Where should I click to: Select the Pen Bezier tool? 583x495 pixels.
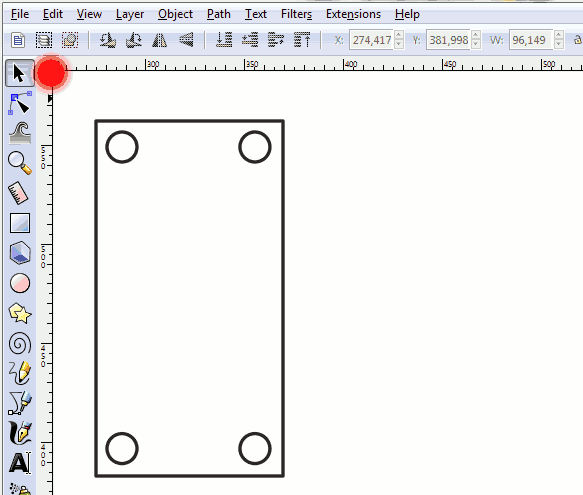pyautogui.click(x=20, y=403)
